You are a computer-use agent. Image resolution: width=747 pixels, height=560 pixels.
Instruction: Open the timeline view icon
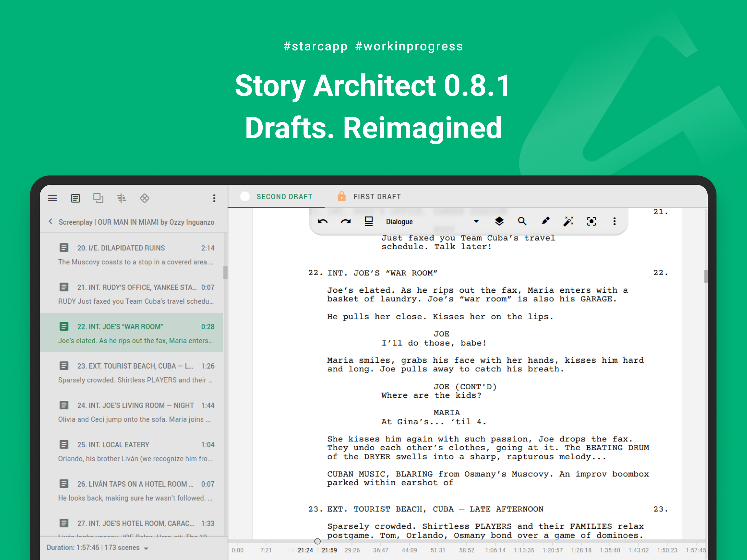pyautogui.click(x=121, y=198)
